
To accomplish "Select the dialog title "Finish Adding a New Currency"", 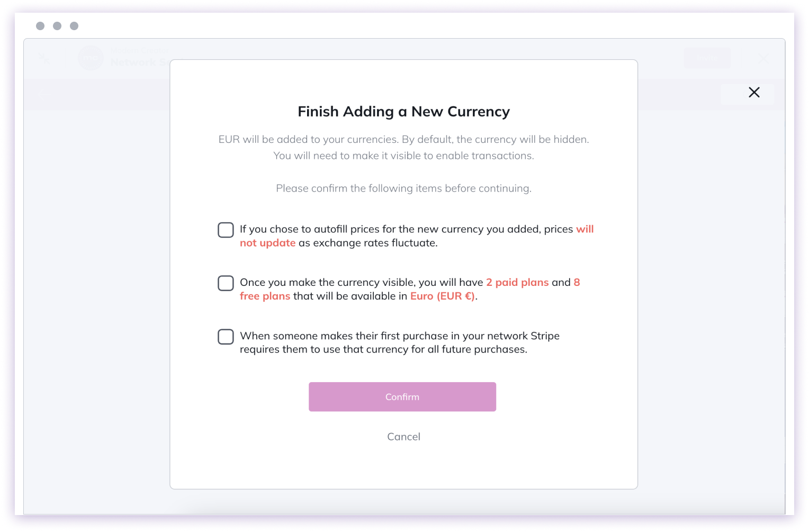I will tap(403, 112).
